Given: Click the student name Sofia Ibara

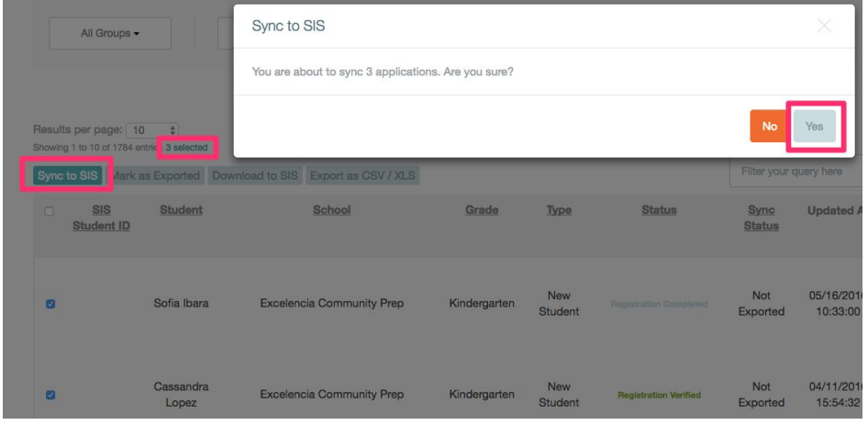Looking at the screenshot, I should (x=181, y=303).
